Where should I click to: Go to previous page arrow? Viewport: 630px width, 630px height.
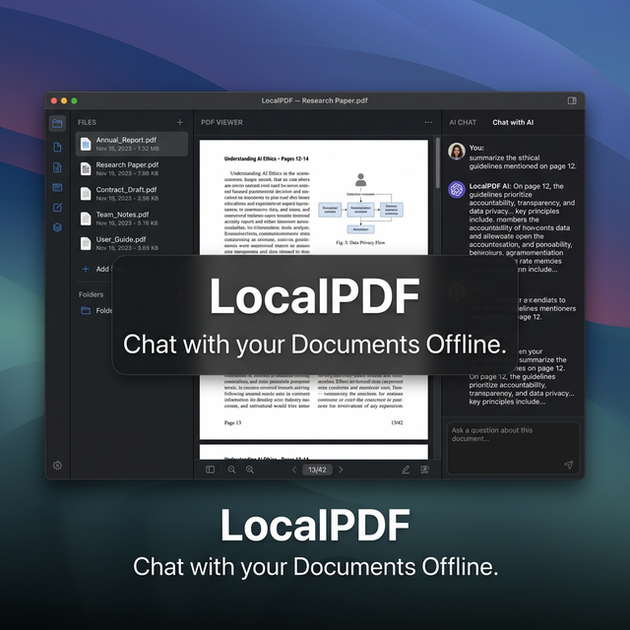(294, 469)
